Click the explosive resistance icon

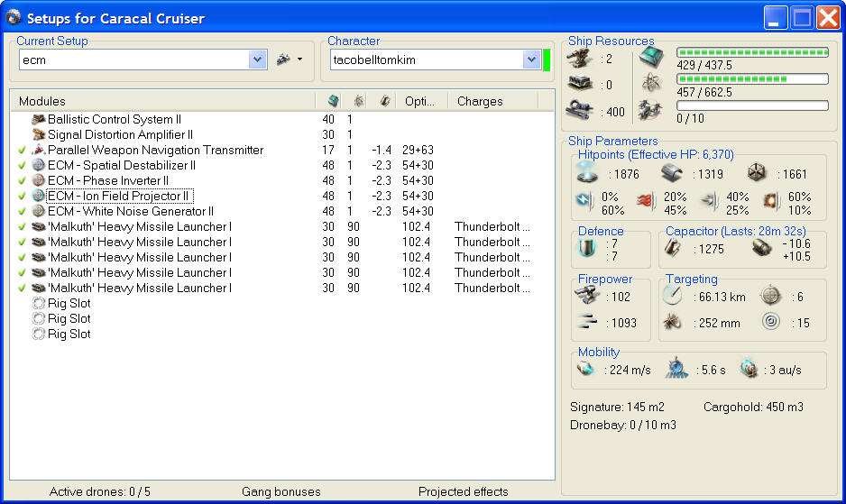771,201
